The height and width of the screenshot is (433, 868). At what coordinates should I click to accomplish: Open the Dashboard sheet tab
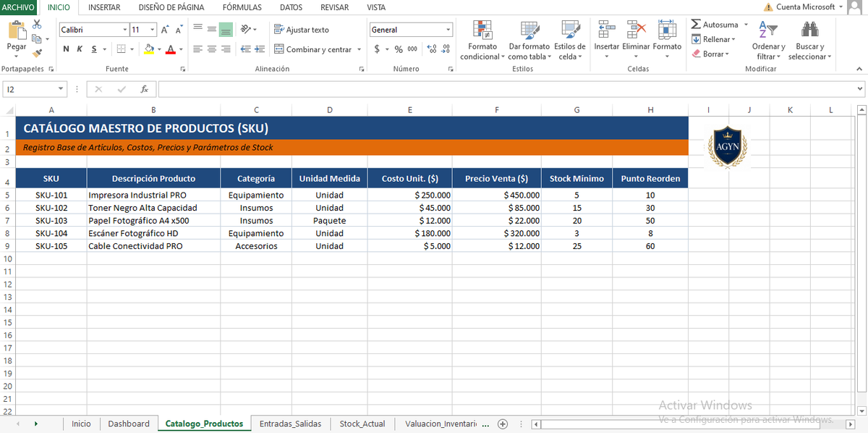click(x=129, y=424)
